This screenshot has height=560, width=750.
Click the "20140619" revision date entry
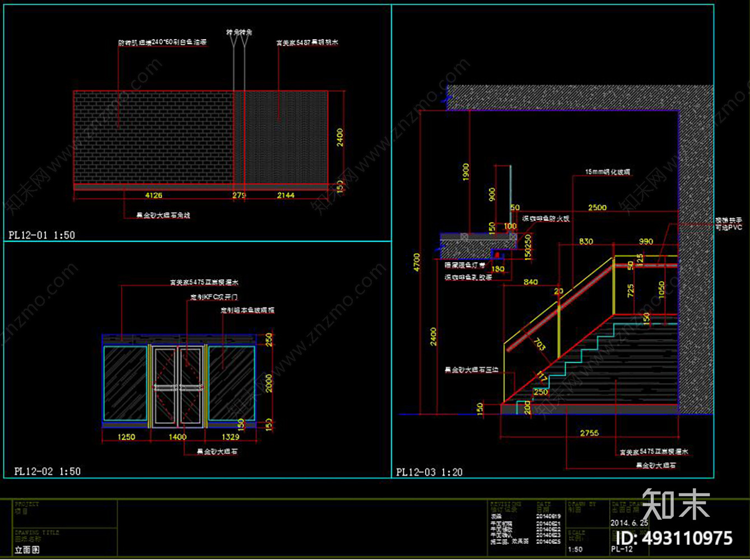[548, 516]
